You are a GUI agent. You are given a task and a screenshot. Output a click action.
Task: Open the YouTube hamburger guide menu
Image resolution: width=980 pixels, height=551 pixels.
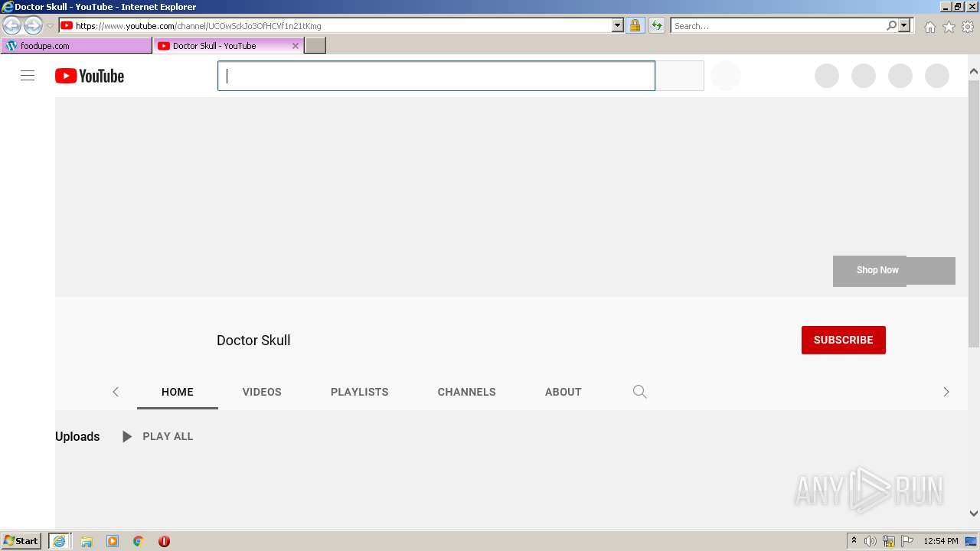(x=28, y=76)
